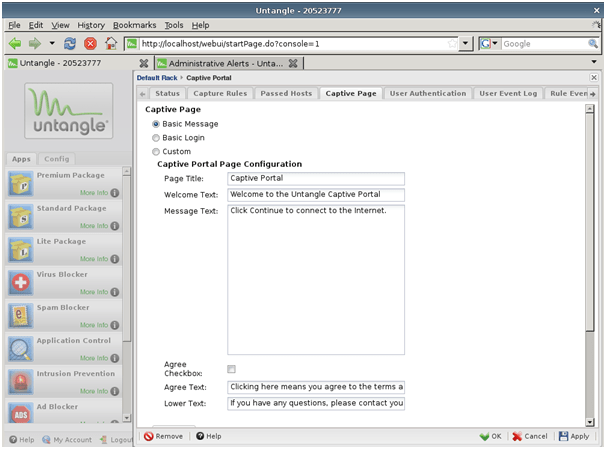Click the Spam Blocker app icon

[x=22, y=315]
